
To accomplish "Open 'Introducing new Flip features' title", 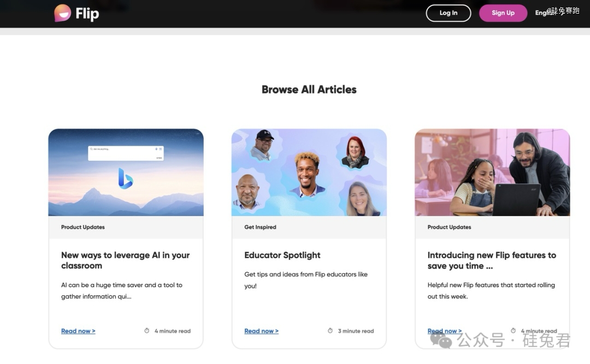I will tap(491, 260).
